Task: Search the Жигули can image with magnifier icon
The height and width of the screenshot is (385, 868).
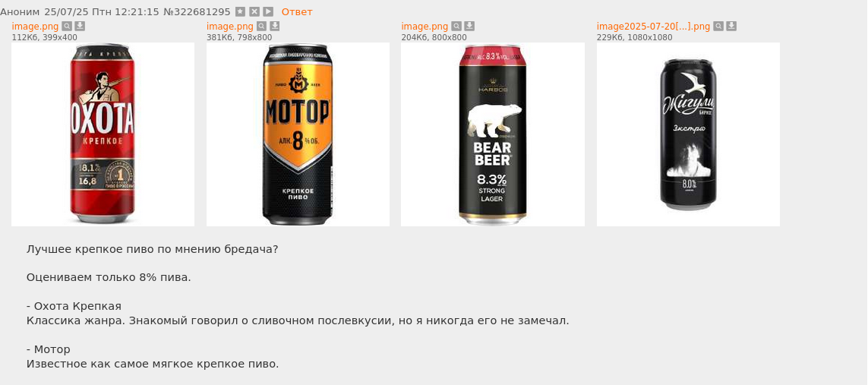Action: point(718,26)
